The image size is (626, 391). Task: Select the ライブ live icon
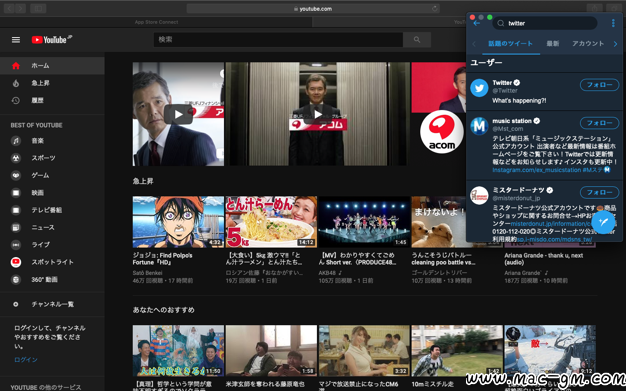coord(16,244)
